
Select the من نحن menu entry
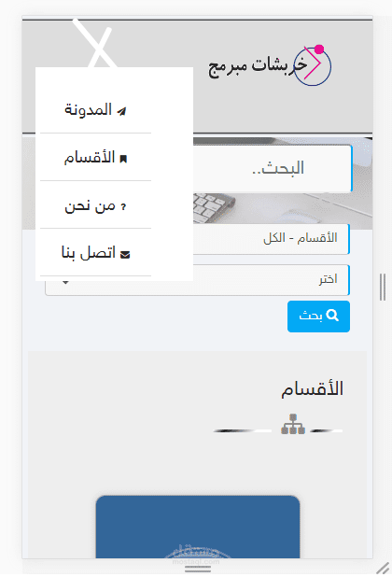tap(95, 205)
